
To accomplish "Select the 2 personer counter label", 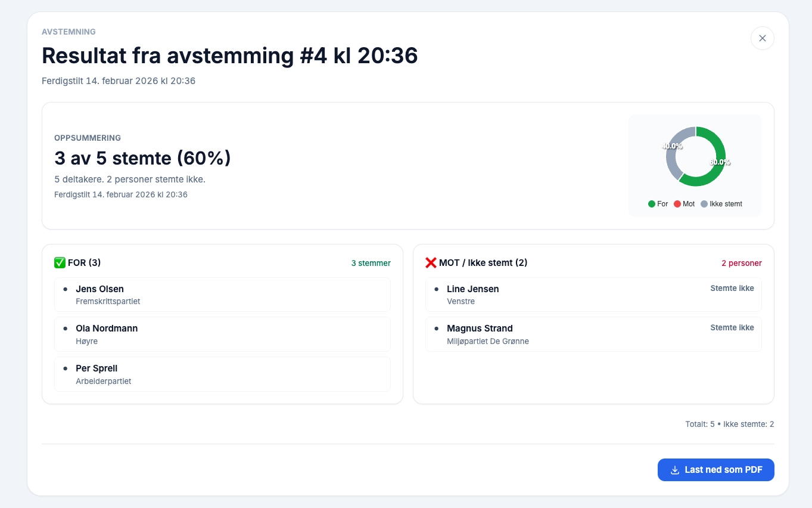I will 742,262.
